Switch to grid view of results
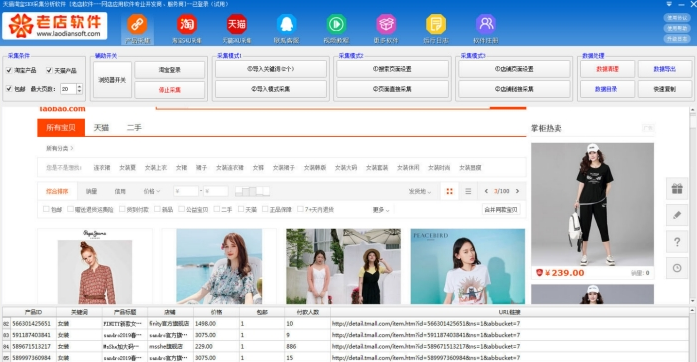This screenshot has height=362, width=697. (449, 191)
